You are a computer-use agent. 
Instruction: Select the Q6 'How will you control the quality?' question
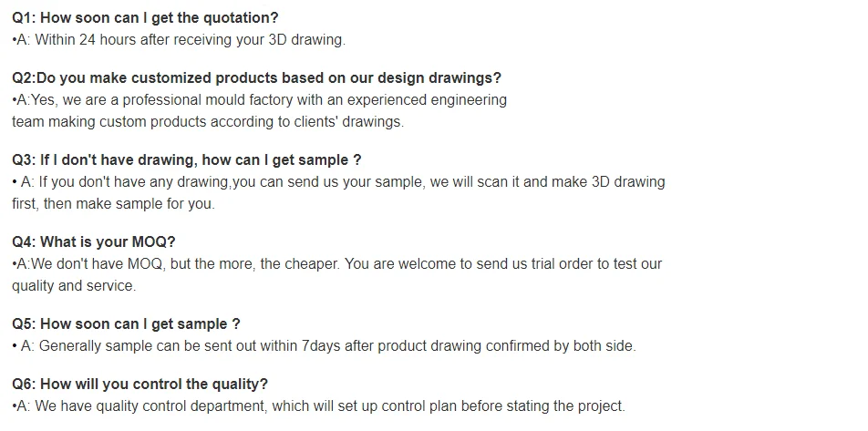point(139,385)
